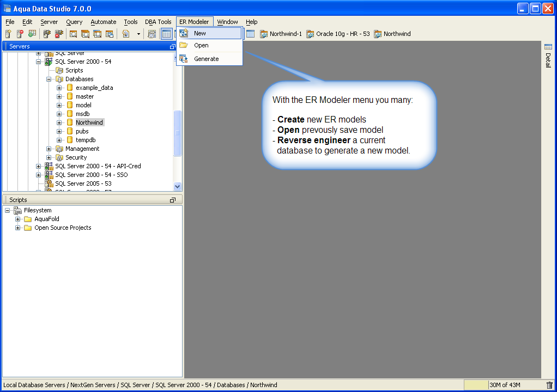Open the toolbar small dropdown arrow
The image size is (557, 392).
point(138,34)
